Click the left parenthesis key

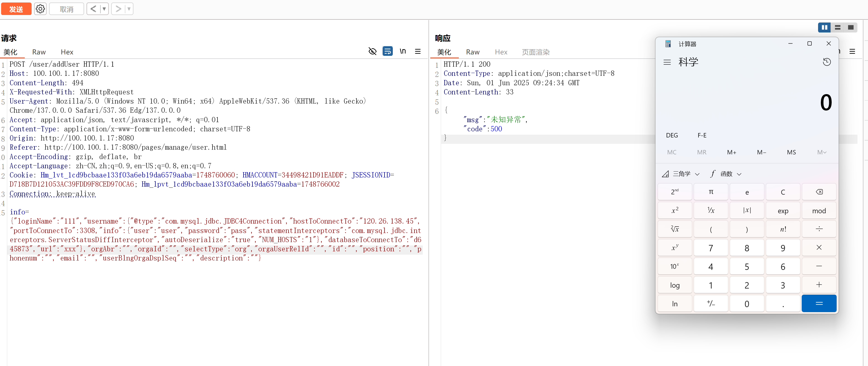click(711, 229)
